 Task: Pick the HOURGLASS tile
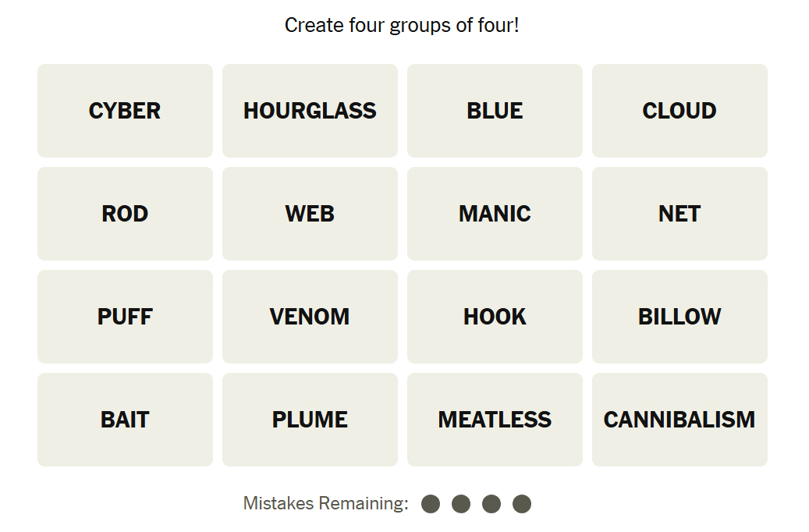(x=310, y=111)
